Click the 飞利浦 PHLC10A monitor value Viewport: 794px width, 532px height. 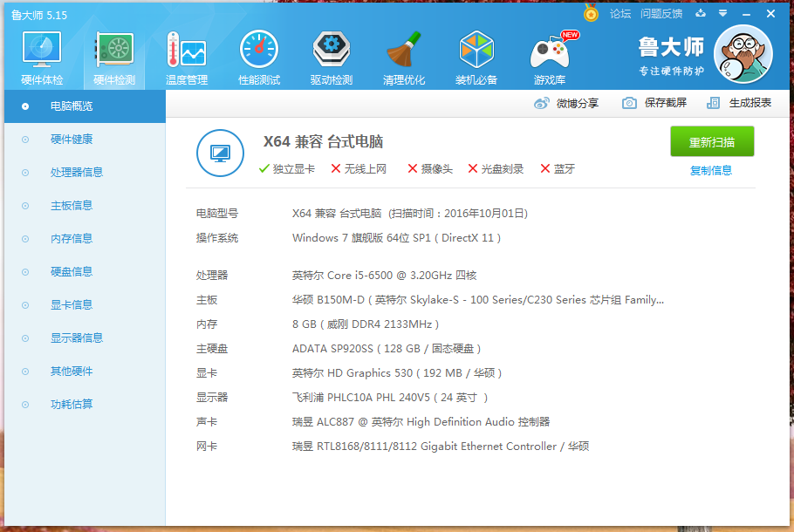click(x=390, y=398)
